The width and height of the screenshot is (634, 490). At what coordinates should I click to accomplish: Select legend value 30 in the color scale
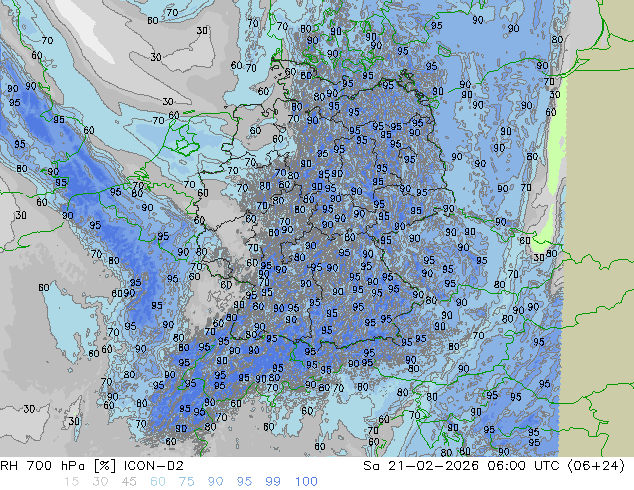click(x=100, y=482)
